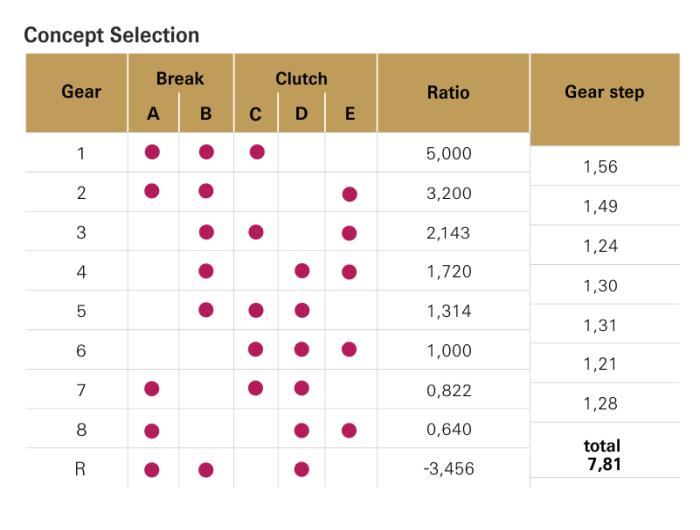Select clutch C dot in gear 1 row
The height and width of the screenshot is (530, 700).
click(256, 153)
